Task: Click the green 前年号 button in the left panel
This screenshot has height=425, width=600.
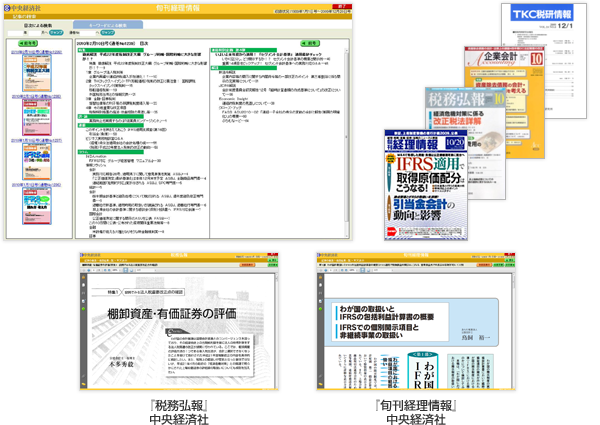Action: 28,43
